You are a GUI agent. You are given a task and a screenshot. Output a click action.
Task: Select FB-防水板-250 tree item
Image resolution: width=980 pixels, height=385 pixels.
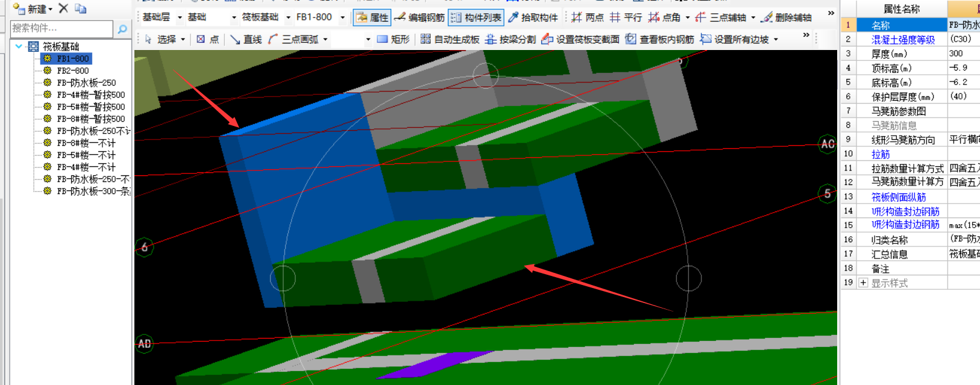pyautogui.click(x=86, y=83)
